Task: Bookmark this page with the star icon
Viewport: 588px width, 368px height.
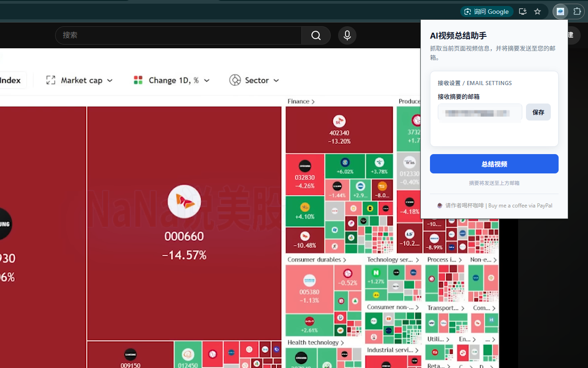Action: [537, 11]
